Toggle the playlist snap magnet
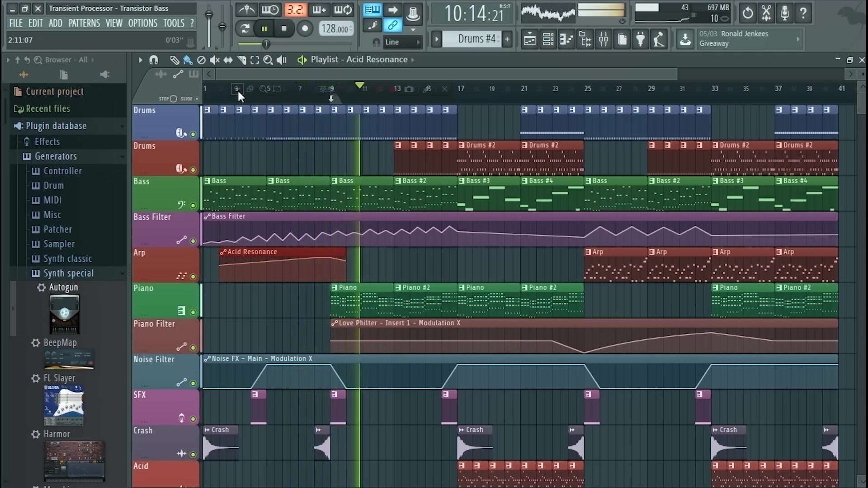 click(154, 60)
